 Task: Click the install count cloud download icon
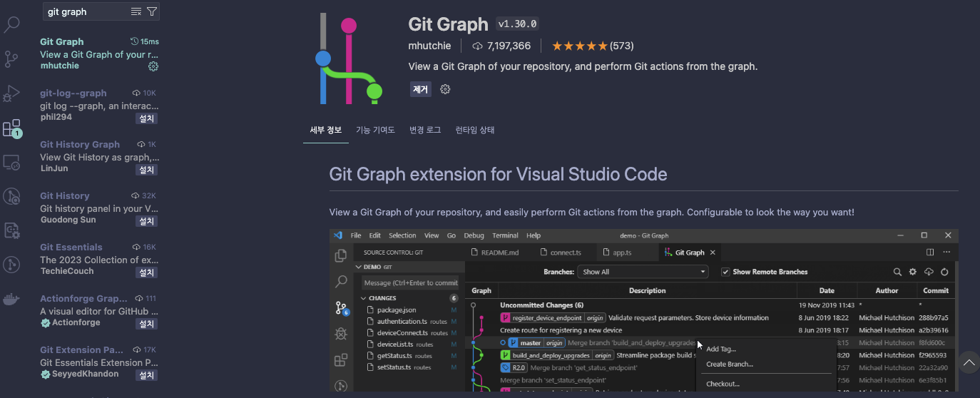[x=477, y=46]
